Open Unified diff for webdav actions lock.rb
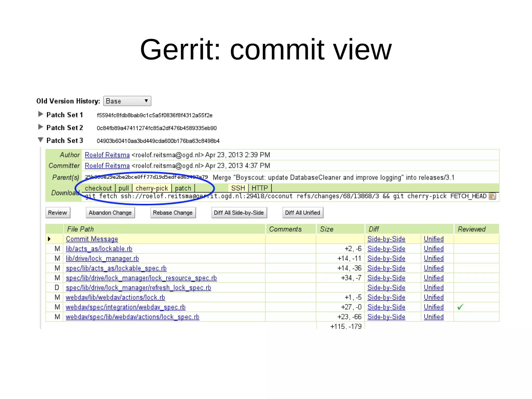The image size is (532, 399). pyautogui.click(x=434, y=297)
